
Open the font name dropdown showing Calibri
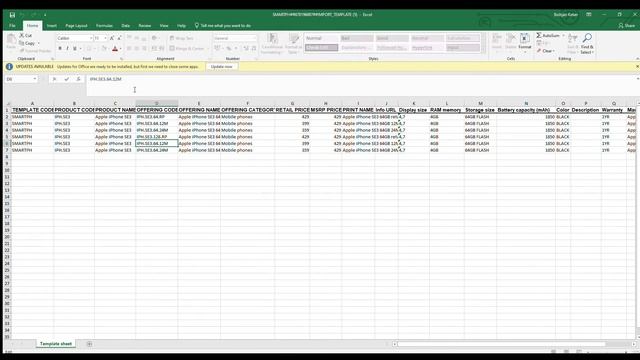91,38
